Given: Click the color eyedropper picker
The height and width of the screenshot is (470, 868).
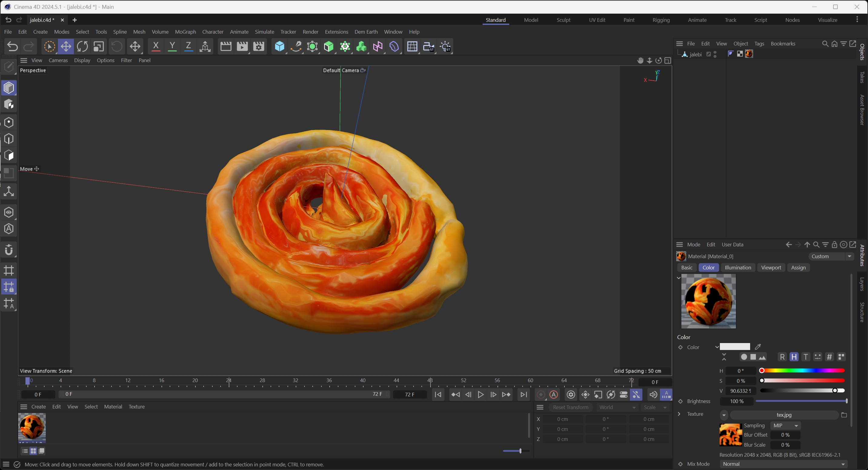Looking at the screenshot, I should (x=758, y=347).
